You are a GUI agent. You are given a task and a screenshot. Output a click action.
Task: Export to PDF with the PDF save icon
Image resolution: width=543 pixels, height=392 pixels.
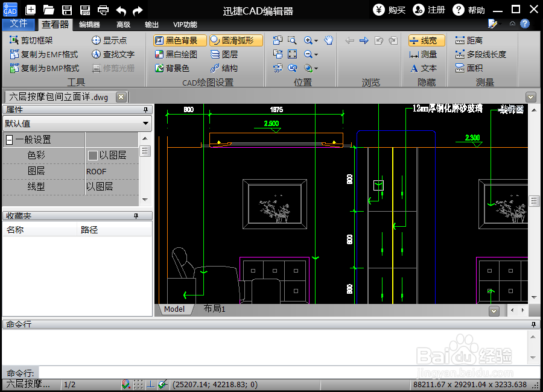[85, 10]
